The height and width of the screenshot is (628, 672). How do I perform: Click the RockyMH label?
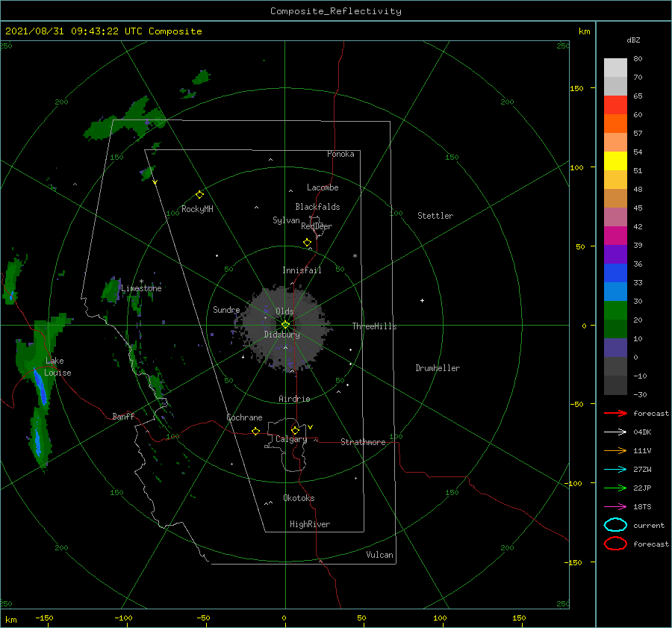[197, 209]
